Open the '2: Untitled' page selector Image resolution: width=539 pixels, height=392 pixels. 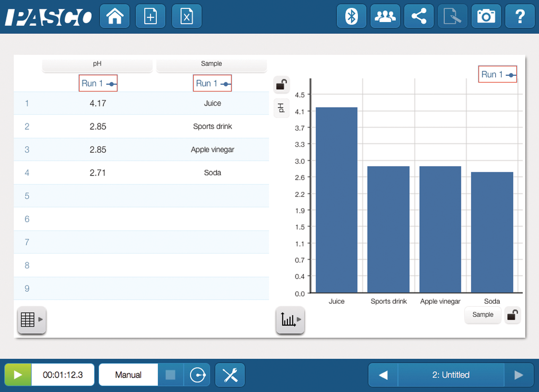[x=451, y=375]
